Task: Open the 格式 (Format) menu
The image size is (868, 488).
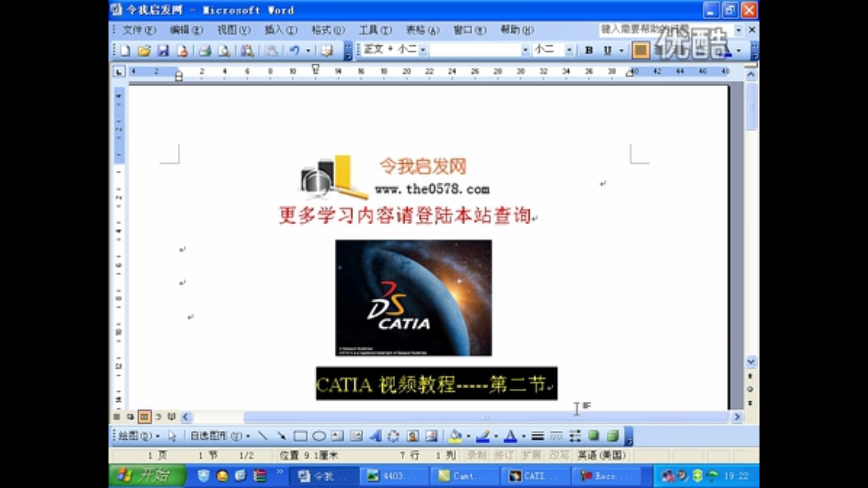Action: click(328, 30)
